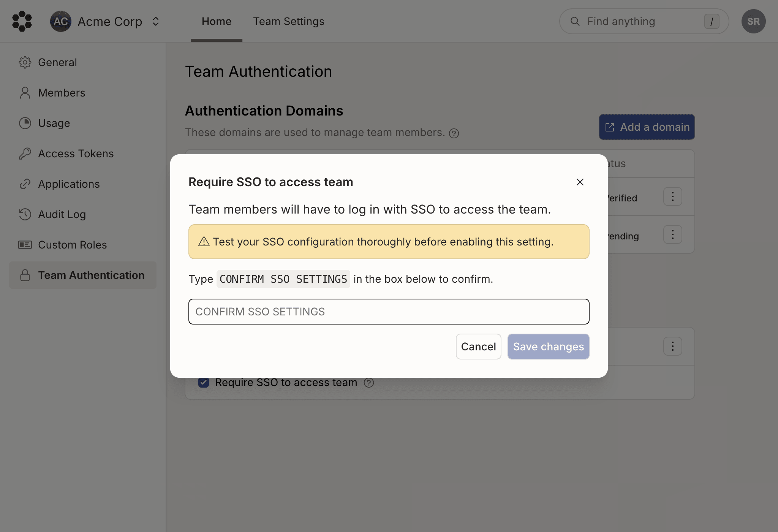
Task: Open Usage in sidebar
Action: pyautogui.click(x=83, y=123)
